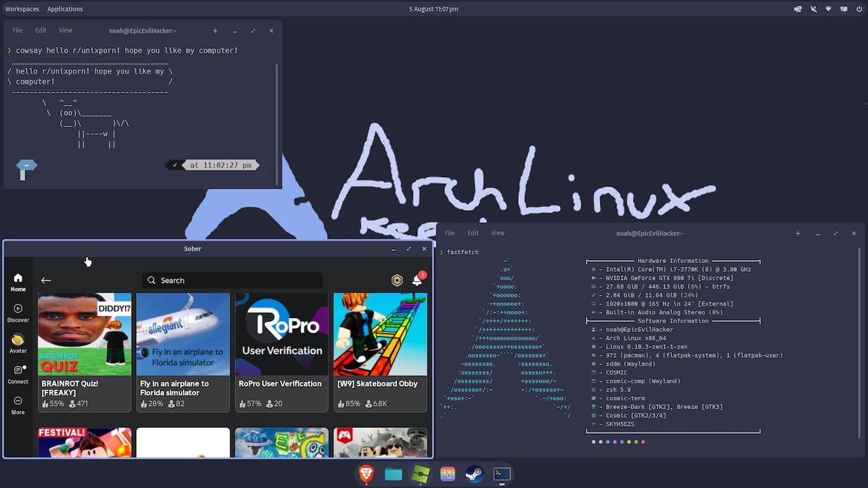Open the Robux balance icon

[x=397, y=281]
